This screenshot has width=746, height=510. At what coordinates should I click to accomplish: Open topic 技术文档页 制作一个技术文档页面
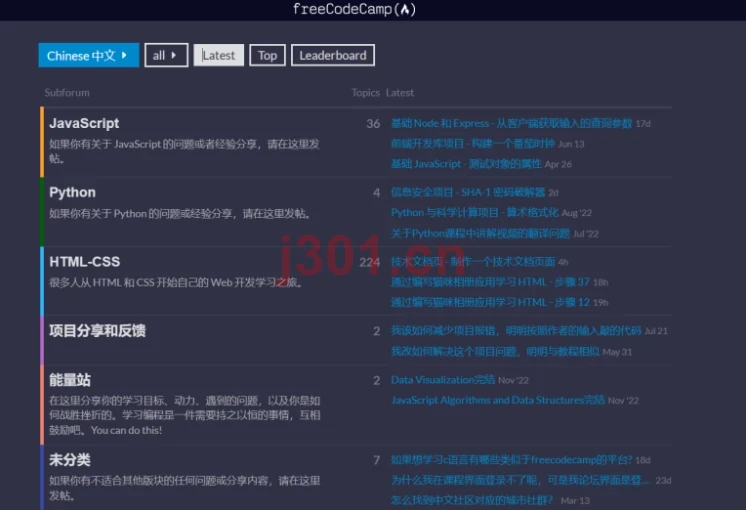coord(473,262)
